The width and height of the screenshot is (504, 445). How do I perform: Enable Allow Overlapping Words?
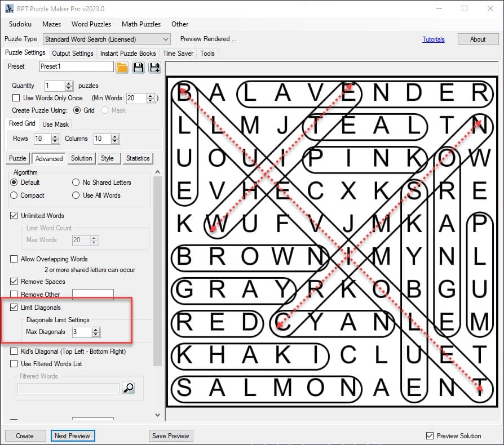14,259
